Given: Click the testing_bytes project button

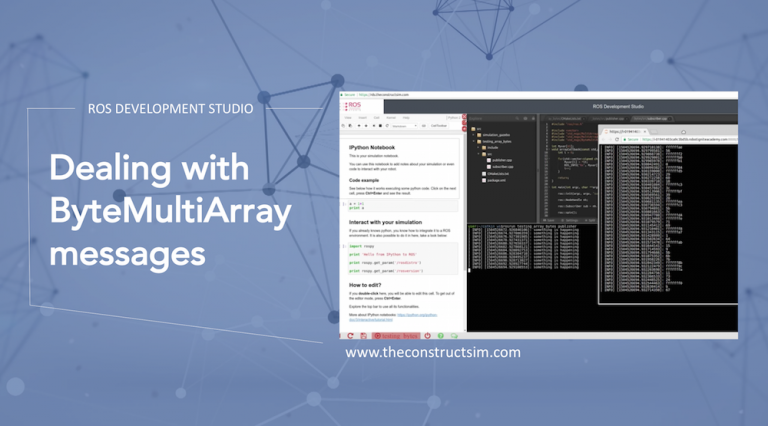Looking at the screenshot, I should click(x=396, y=336).
